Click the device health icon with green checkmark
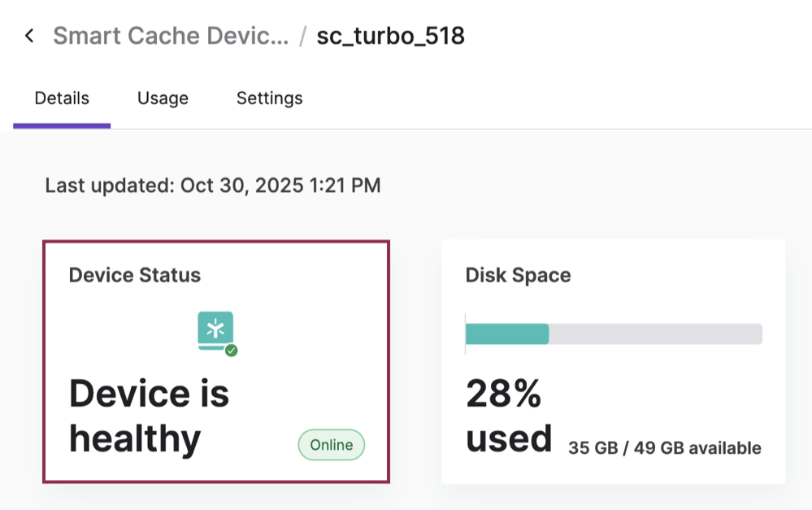The width and height of the screenshot is (812, 510). coord(215,330)
